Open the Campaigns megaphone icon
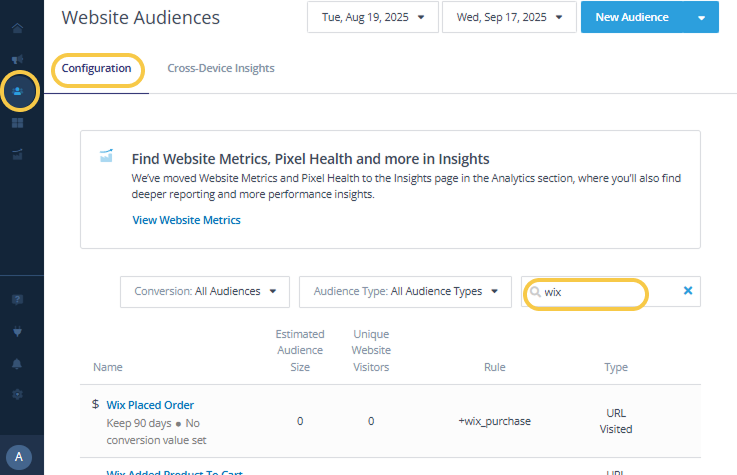The image size is (737, 475). pos(18,60)
